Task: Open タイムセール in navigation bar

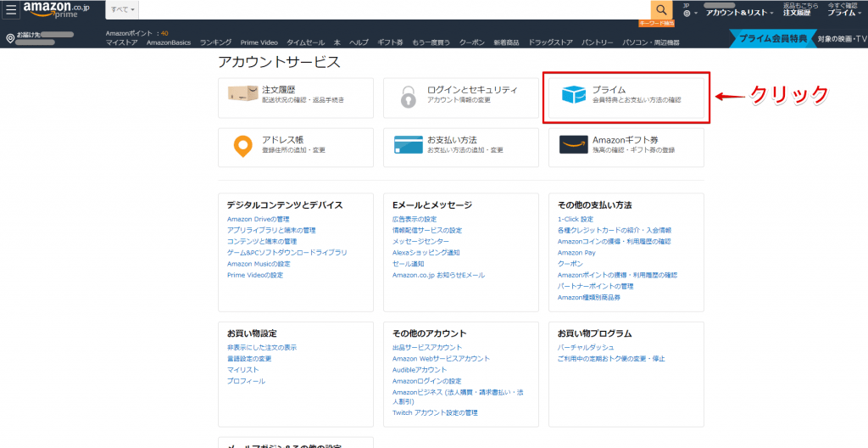Action: (305, 42)
